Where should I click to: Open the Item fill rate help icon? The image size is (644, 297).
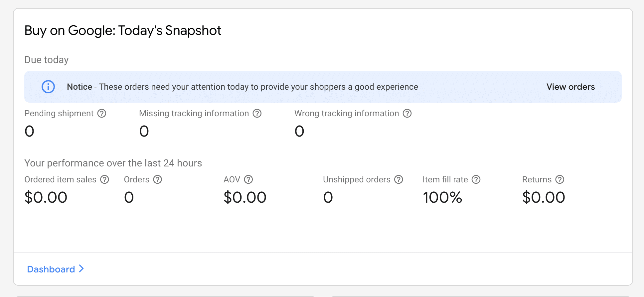pos(476,179)
